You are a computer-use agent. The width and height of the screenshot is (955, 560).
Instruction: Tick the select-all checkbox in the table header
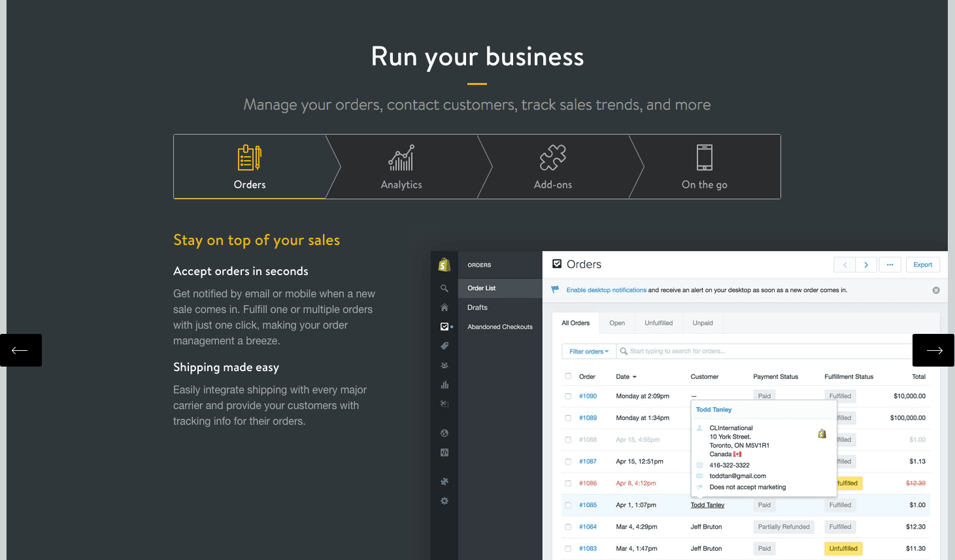[x=568, y=376]
